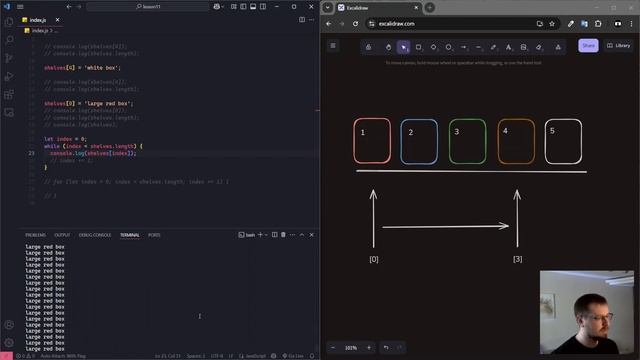Open Chrome extensions puzzle icon
Screen dimensions: 640x360
598,24
